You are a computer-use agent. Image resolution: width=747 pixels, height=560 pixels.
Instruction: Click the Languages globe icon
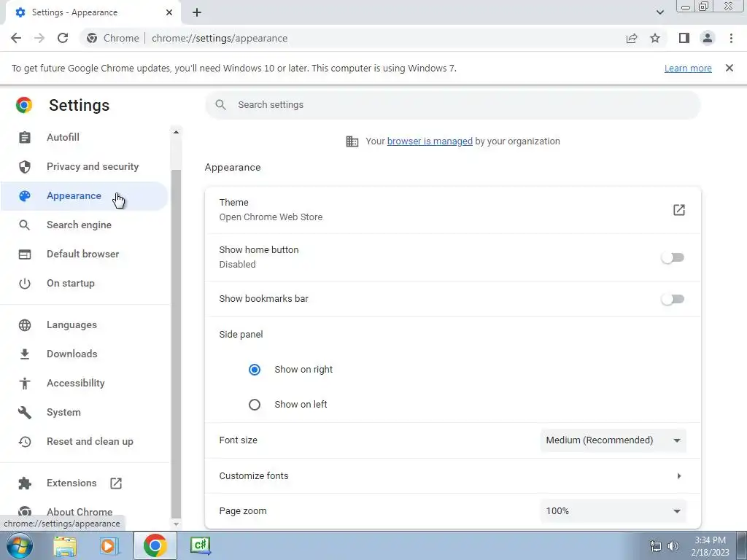point(24,324)
